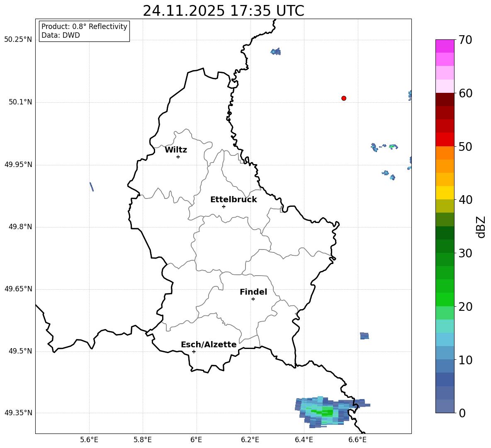Click the 50.25°N latitude label
This screenshot has width=491, height=448.
(18, 40)
